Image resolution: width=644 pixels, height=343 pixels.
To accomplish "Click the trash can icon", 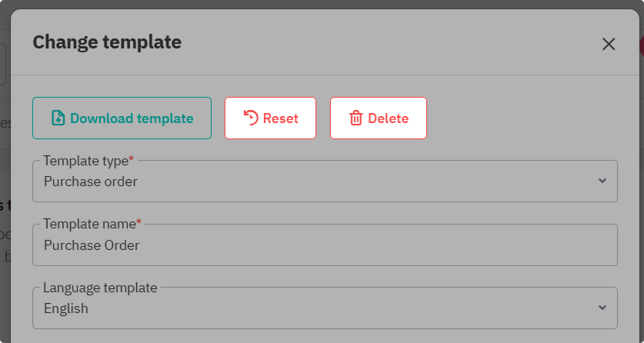I will pos(356,118).
